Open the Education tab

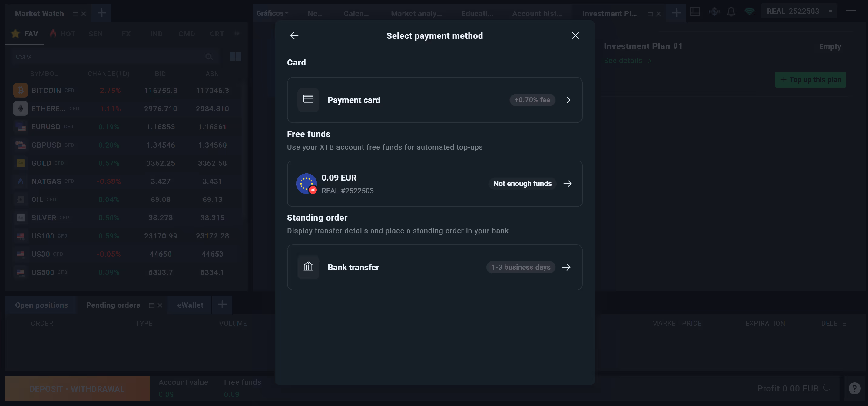point(477,14)
